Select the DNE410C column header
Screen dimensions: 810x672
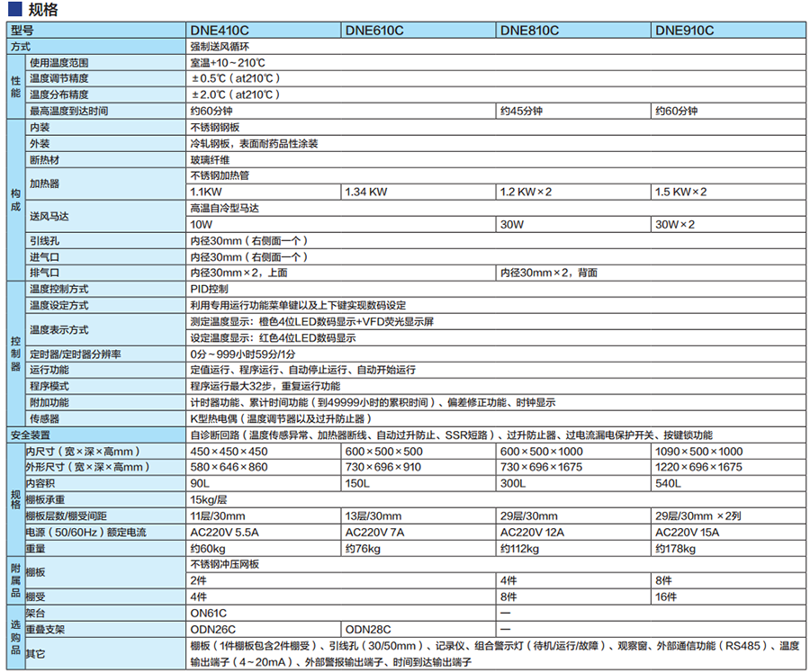click(x=220, y=30)
